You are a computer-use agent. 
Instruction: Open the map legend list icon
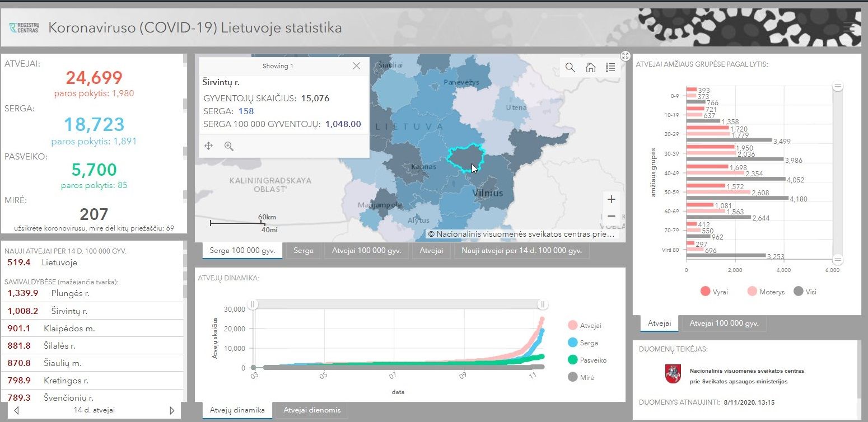[610, 68]
